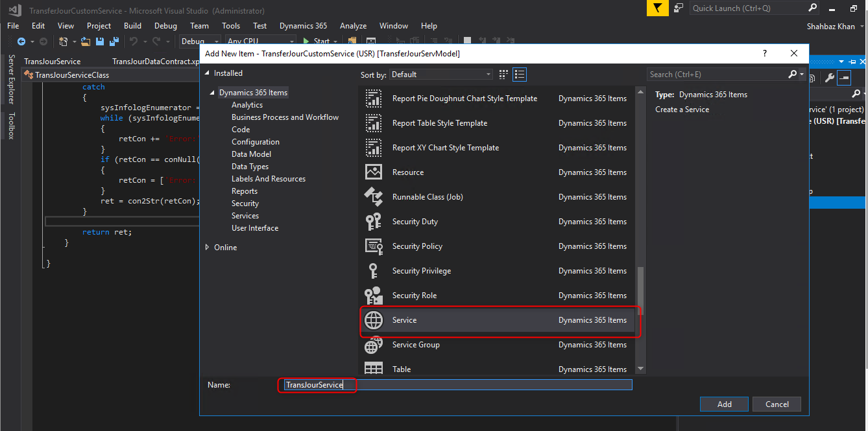
Task: Open the Sort by dropdown
Action: pyautogui.click(x=441, y=75)
